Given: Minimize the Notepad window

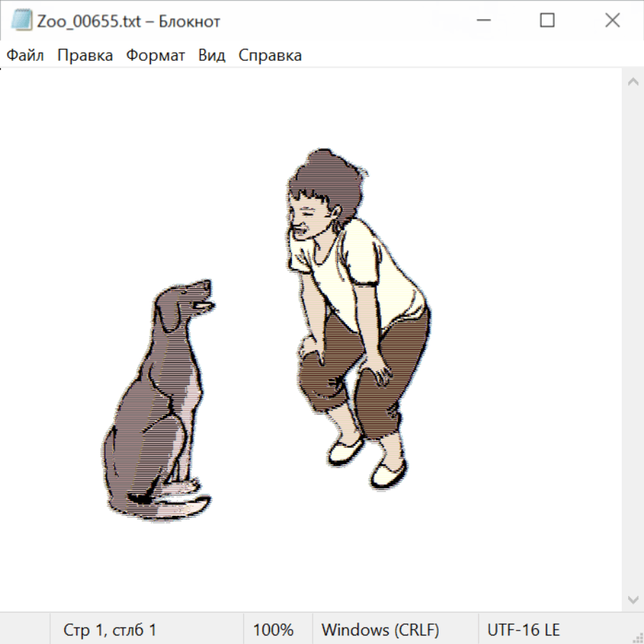Looking at the screenshot, I should [482, 21].
